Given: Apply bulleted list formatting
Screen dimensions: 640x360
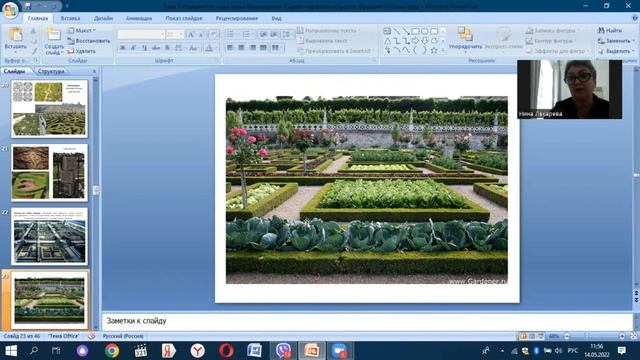Looking at the screenshot, I should [x=231, y=34].
